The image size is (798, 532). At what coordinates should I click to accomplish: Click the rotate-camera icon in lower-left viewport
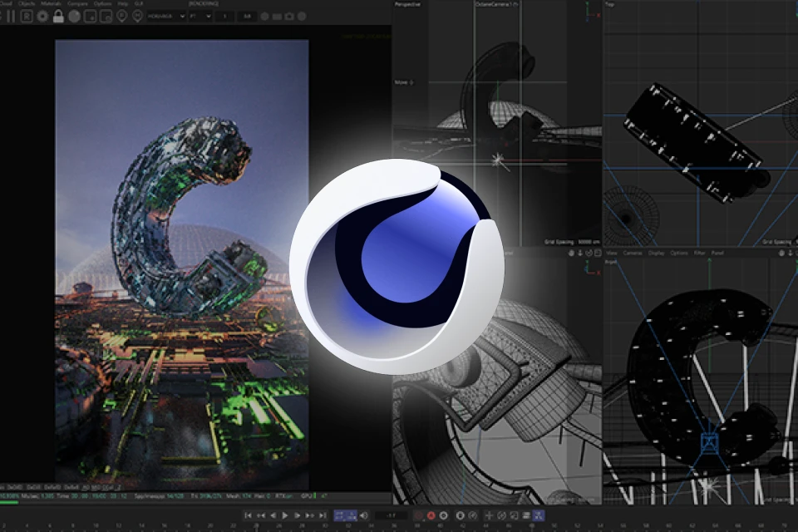(x=589, y=253)
